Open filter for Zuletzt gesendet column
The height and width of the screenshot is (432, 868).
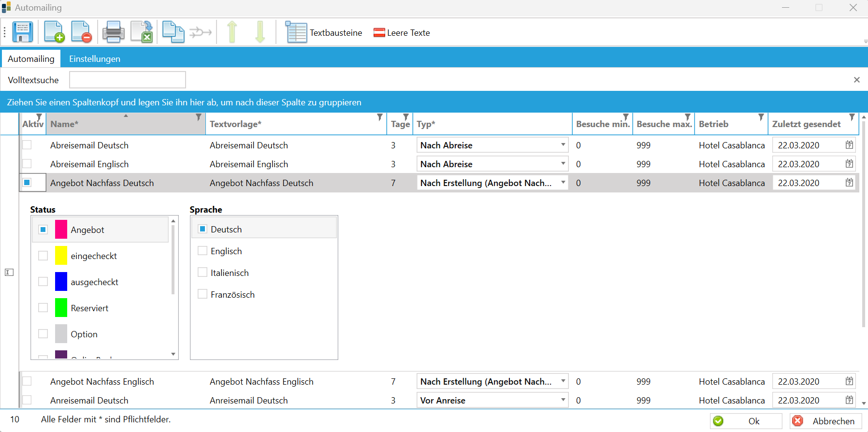(852, 117)
